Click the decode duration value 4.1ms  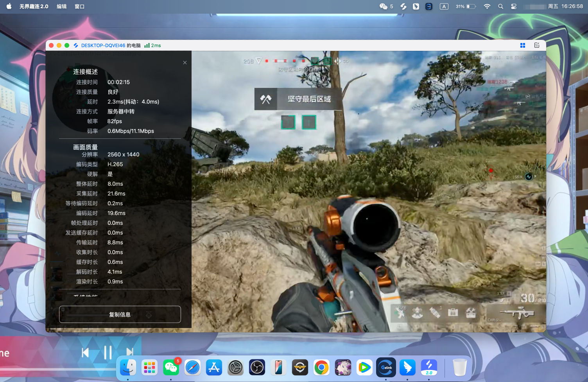(x=115, y=272)
